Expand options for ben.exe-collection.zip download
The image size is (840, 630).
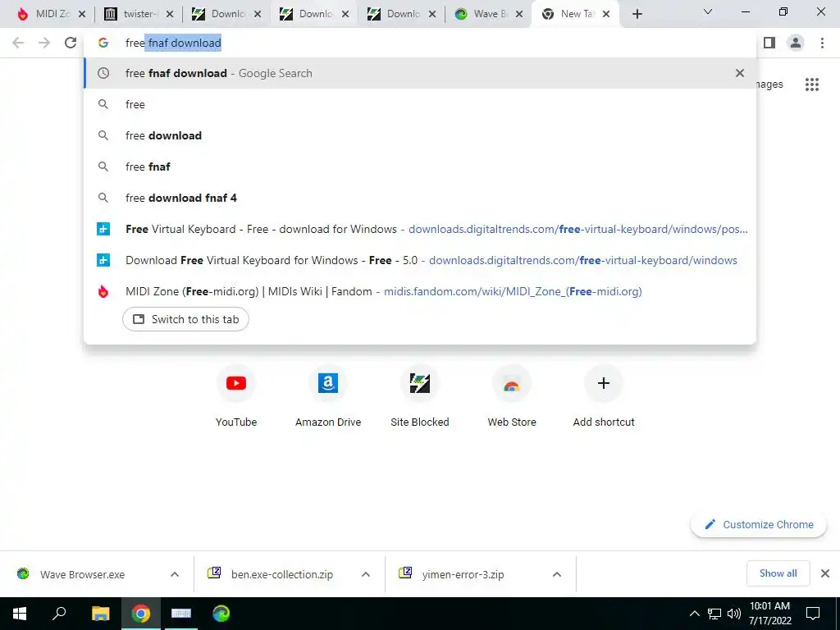[x=366, y=574]
